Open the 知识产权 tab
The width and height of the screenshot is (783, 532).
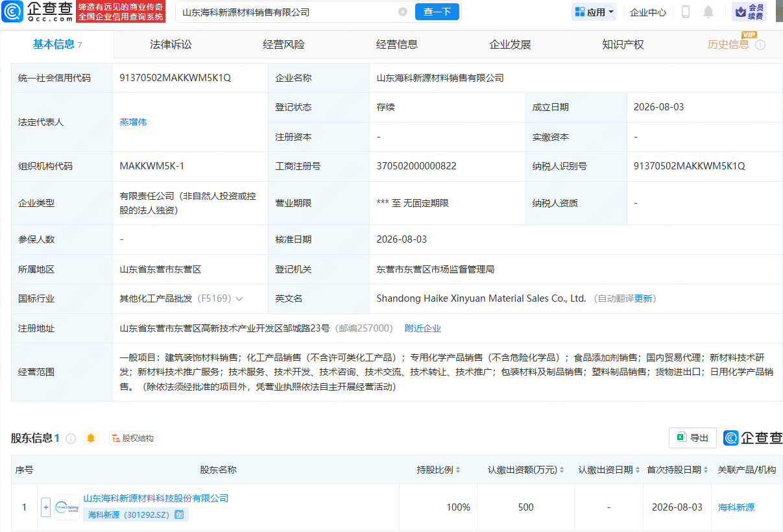(x=623, y=44)
